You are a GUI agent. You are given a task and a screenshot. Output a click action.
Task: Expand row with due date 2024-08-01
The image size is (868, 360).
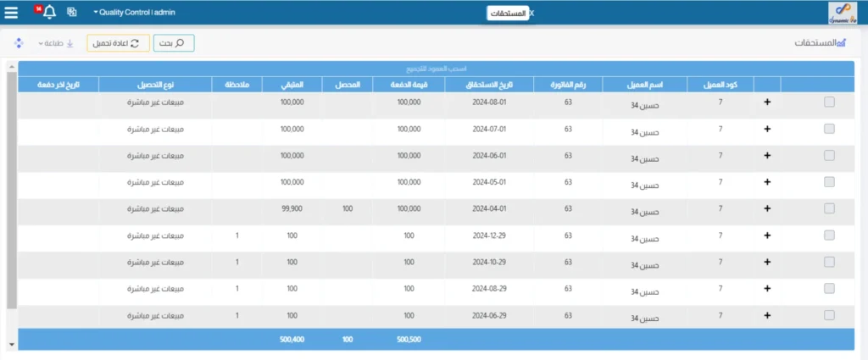(x=767, y=102)
